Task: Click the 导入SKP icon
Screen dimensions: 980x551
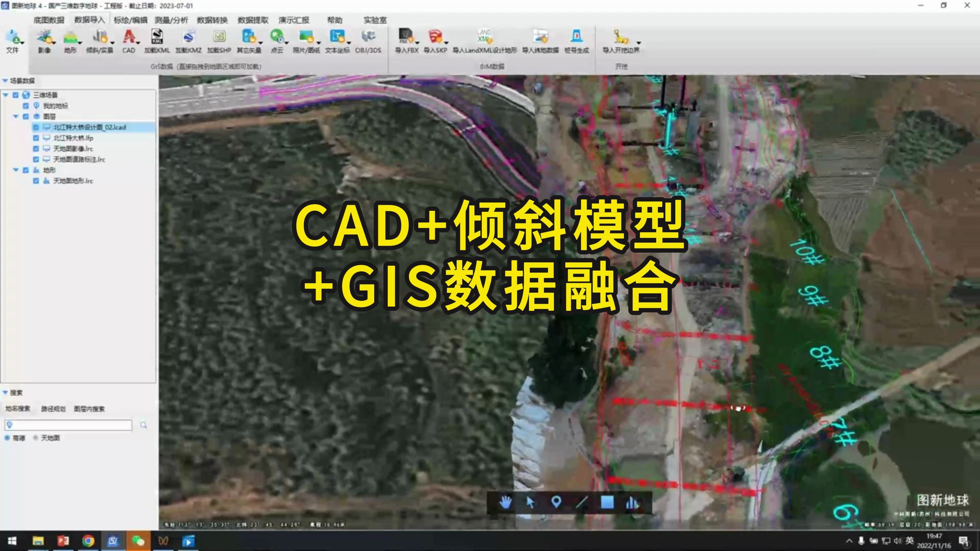Action: (435, 36)
